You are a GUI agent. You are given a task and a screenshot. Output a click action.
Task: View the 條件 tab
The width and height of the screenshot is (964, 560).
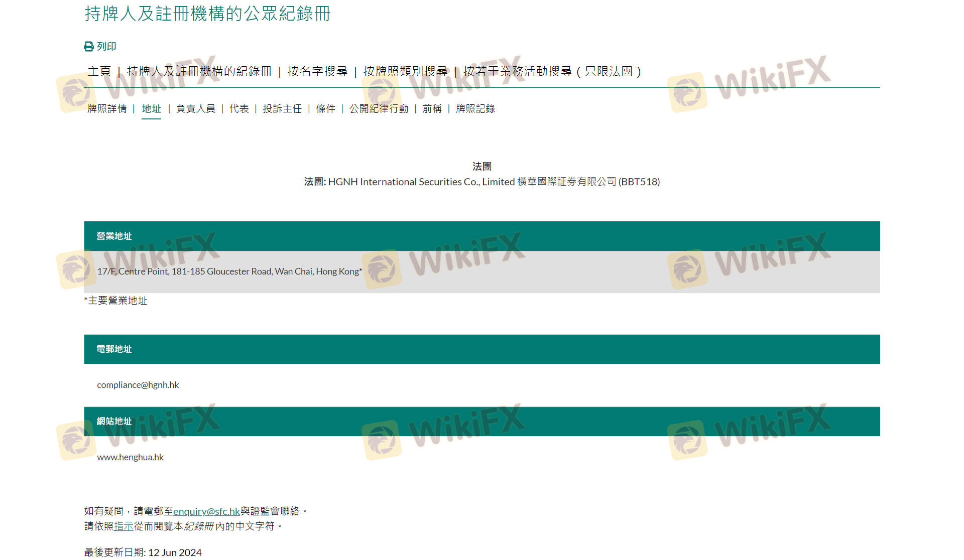(325, 109)
